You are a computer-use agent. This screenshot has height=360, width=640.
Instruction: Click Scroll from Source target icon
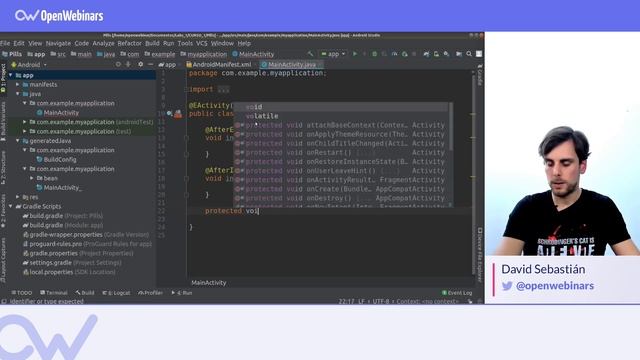118,64
